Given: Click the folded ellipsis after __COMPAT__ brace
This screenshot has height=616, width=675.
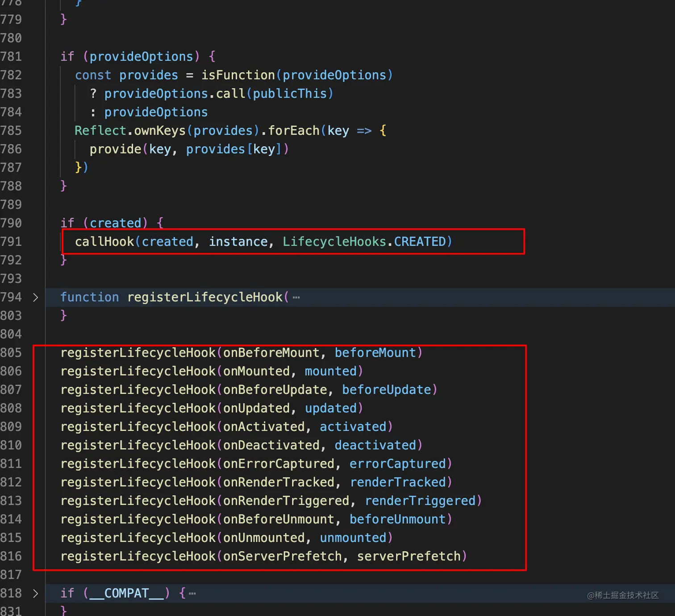Looking at the screenshot, I should point(192,594).
